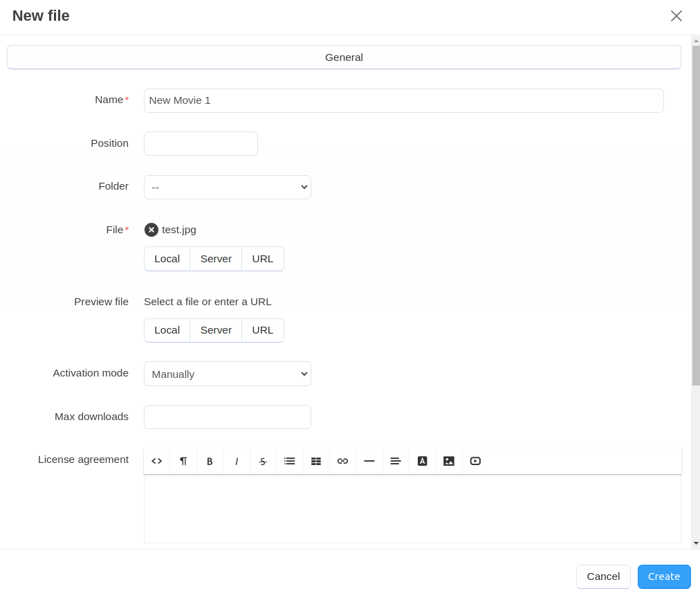700x600 pixels.
Task: Toggle HTML source code view in editor
Action: [157, 461]
